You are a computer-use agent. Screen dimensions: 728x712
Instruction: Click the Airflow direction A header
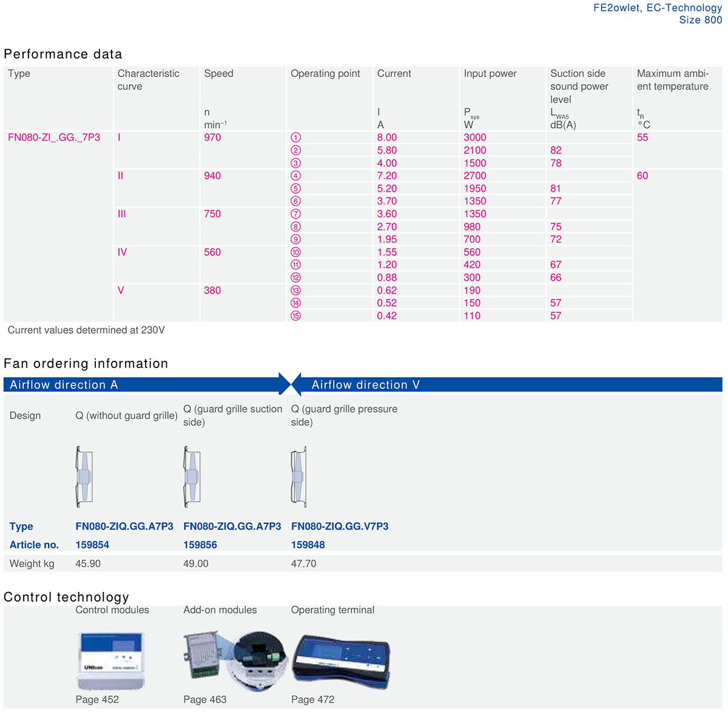pos(64,385)
